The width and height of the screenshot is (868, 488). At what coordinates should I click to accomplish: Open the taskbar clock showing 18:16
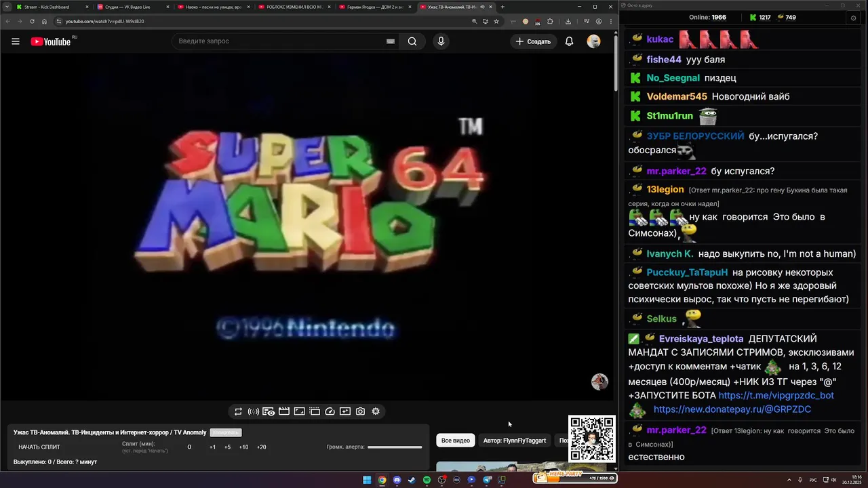(851, 480)
